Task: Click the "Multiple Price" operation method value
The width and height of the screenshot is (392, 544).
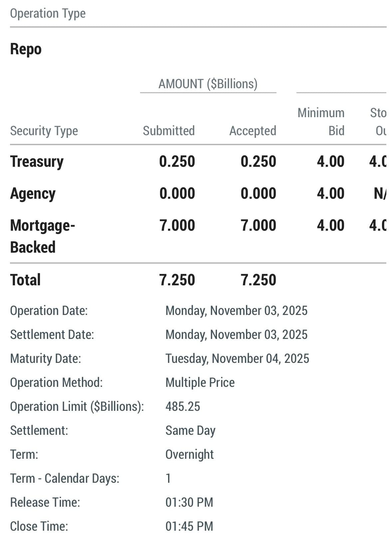Action: tap(200, 383)
